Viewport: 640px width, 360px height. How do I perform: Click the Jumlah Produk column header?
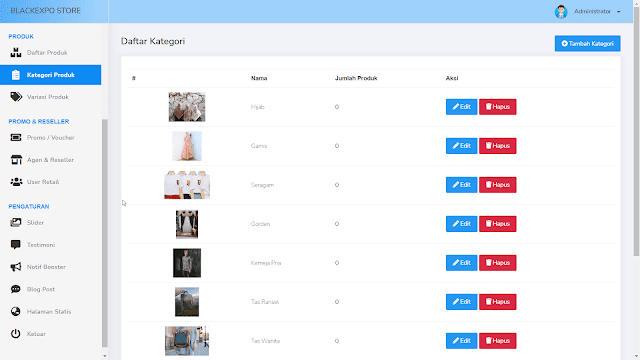[x=356, y=78]
